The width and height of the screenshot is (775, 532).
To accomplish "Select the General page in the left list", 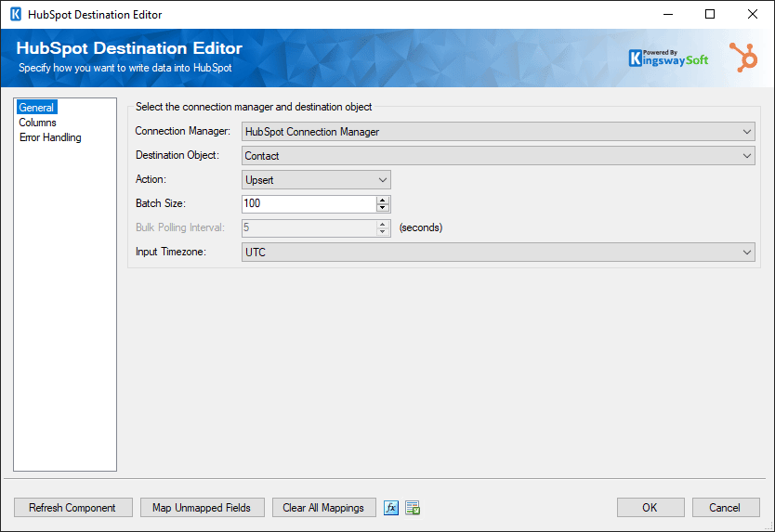I will 36,107.
